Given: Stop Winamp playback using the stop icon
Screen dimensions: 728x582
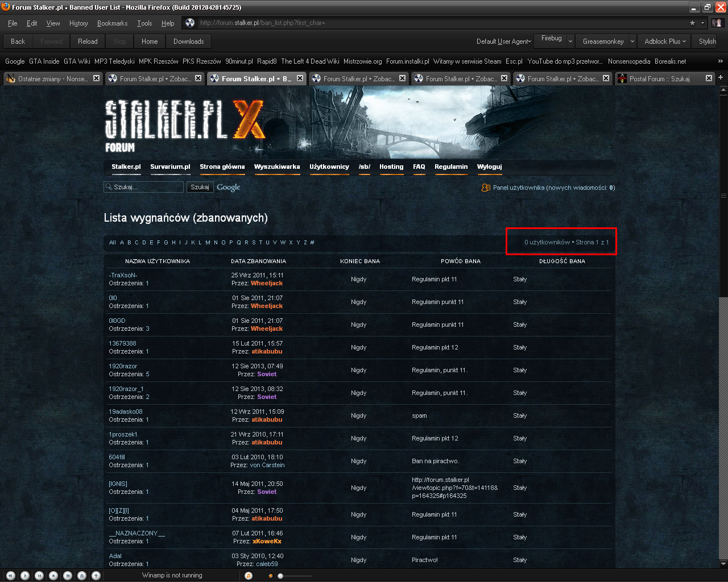Looking at the screenshot, I should click(x=53, y=576).
